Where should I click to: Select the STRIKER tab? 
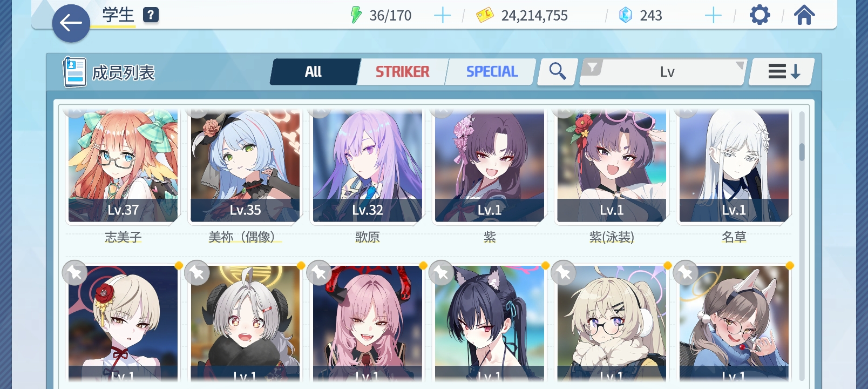(x=403, y=71)
